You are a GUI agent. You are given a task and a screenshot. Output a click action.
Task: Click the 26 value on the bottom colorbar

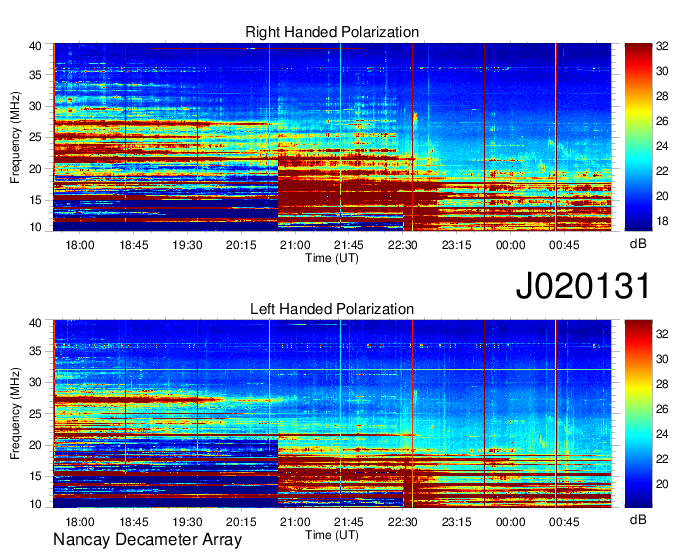coord(662,409)
